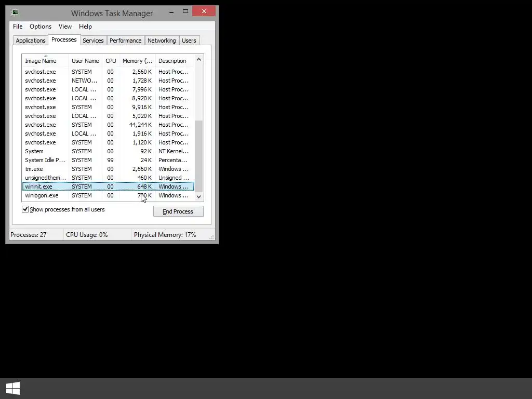
Task: Open the Windows Start button
Action: (13, 388)
